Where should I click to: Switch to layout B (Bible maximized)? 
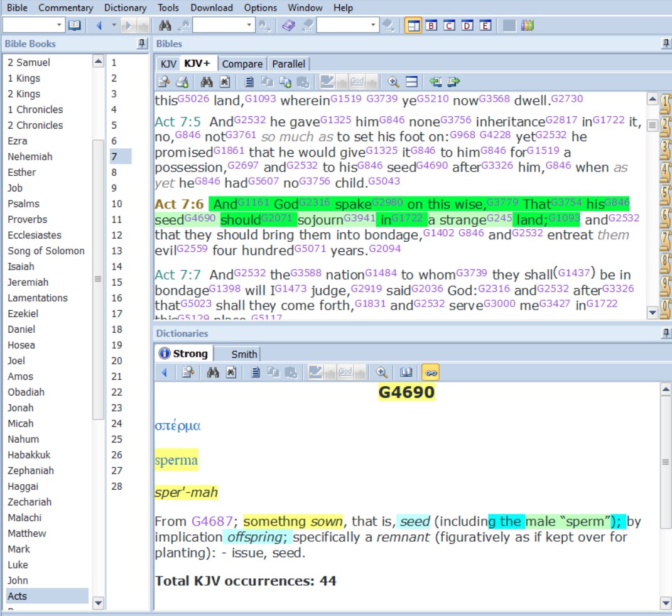[x=431, y=26]
